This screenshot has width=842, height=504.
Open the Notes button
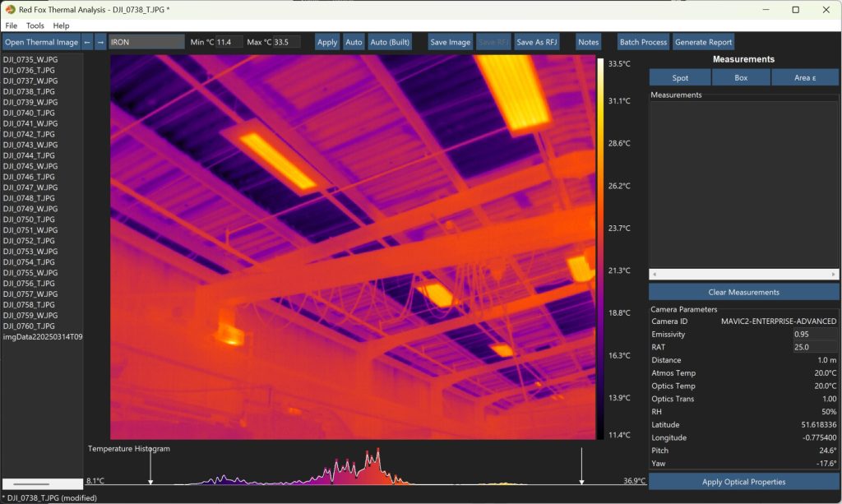click(x=588, y=42)
